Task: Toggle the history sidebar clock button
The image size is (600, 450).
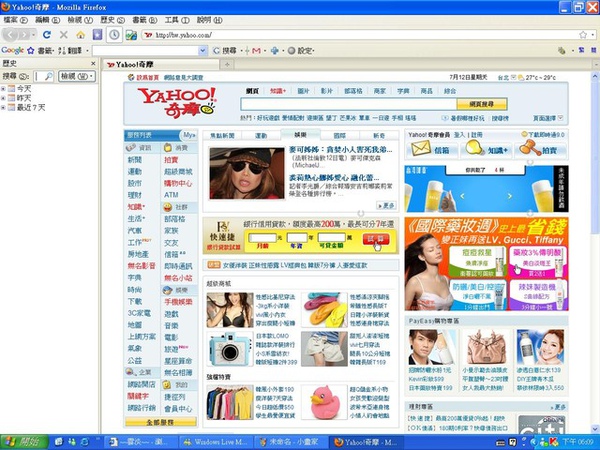Action: (114, 35)
